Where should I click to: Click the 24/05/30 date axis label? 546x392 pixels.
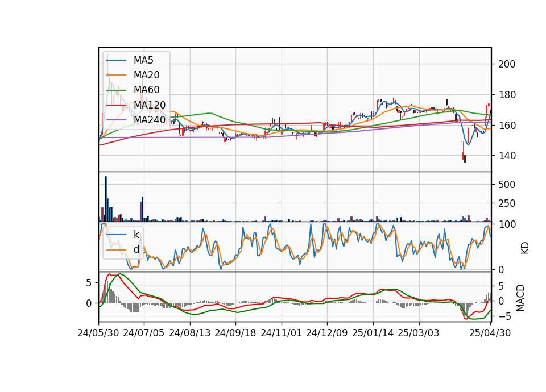98,333
